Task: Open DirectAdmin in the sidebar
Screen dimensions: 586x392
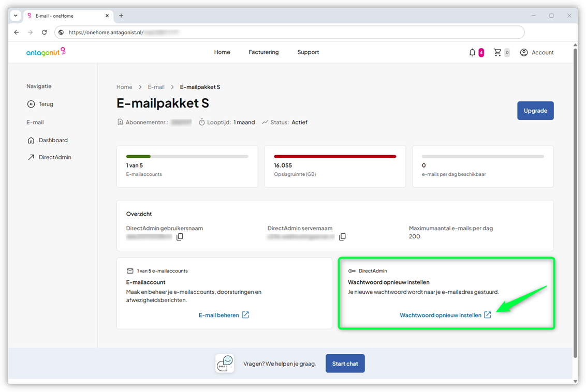Action: tap(54, 157)
